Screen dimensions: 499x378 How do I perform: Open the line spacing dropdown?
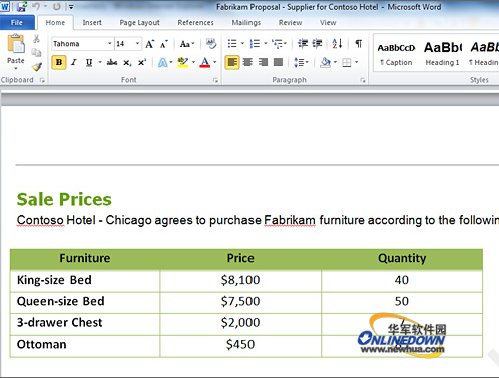(x=301, y=62)
